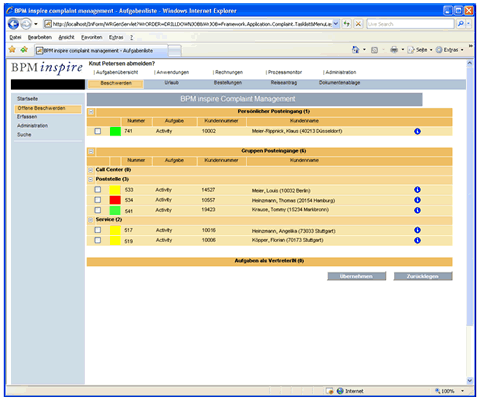Open Suche in the sidebar
The image size is (480, 400).
pyautogui.click(x=24, y=135)
